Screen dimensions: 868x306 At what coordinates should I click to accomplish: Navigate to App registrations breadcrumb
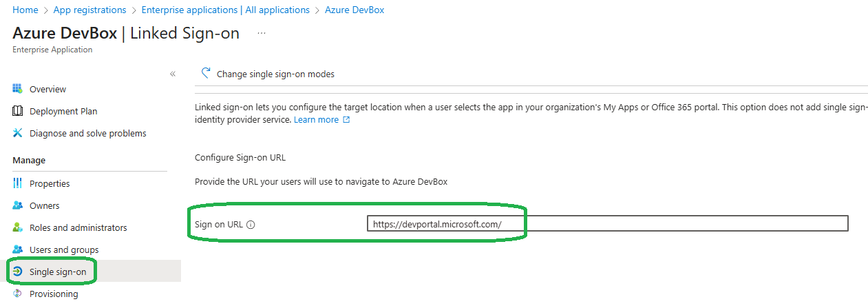tap(89, 10)
